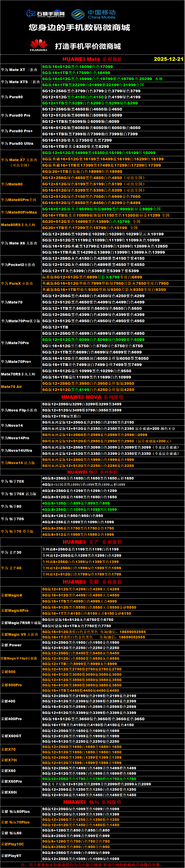Select the HUAWEI NOVA 系列报价 header
Image resolution: width=185 pixels, height=868 pixels.
click(x=92, y=397)
